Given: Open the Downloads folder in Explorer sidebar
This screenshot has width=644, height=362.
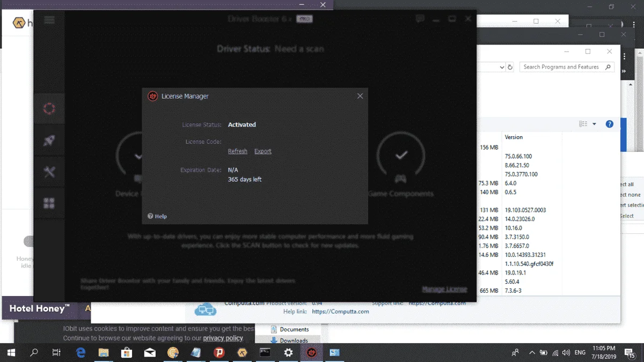Looking at the screenshot, I should pyautogui.click(x=289, y=341).
